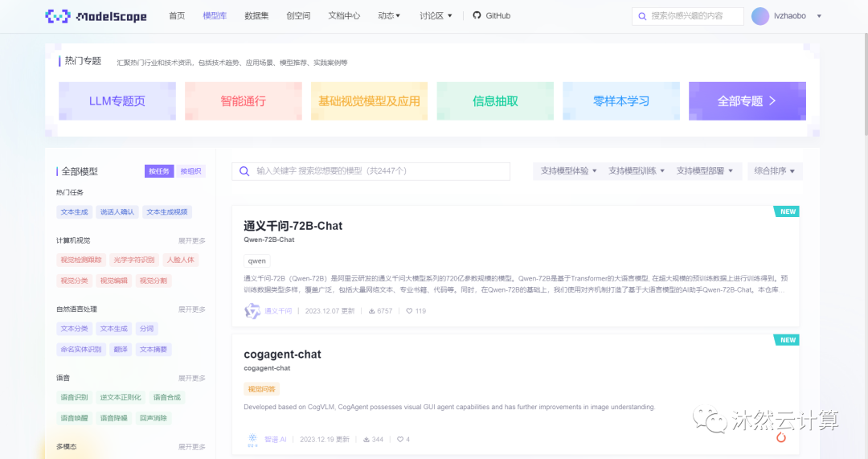Focus the top site search field

687,16
